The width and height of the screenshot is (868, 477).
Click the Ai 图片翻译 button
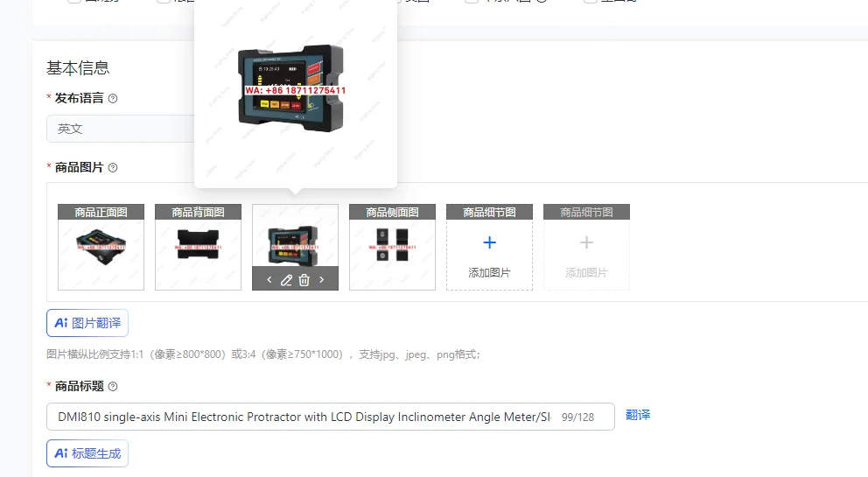87,323
